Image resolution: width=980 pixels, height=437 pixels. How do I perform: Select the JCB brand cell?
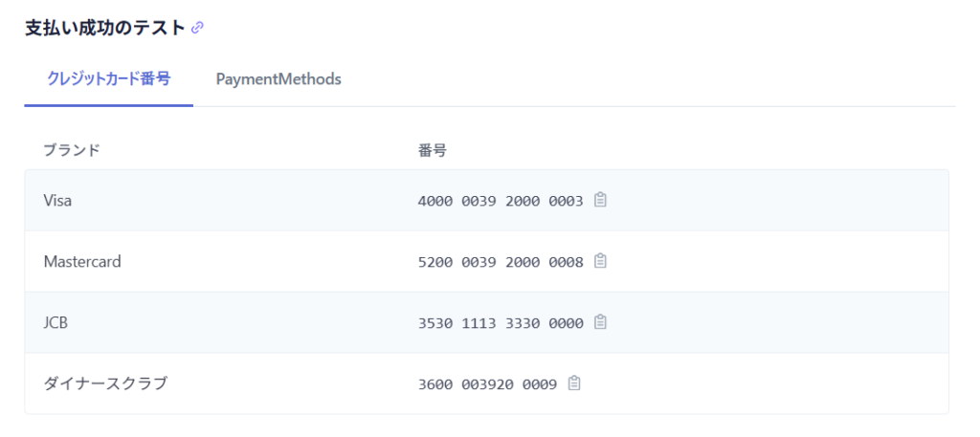tap(56, 322)
